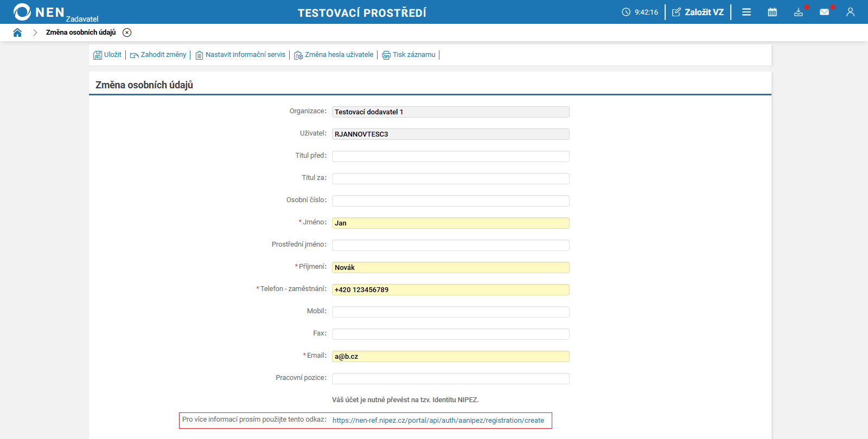868x439 pixels.
Task: Open Změna hesla uživatele
Action: point(334,55)
